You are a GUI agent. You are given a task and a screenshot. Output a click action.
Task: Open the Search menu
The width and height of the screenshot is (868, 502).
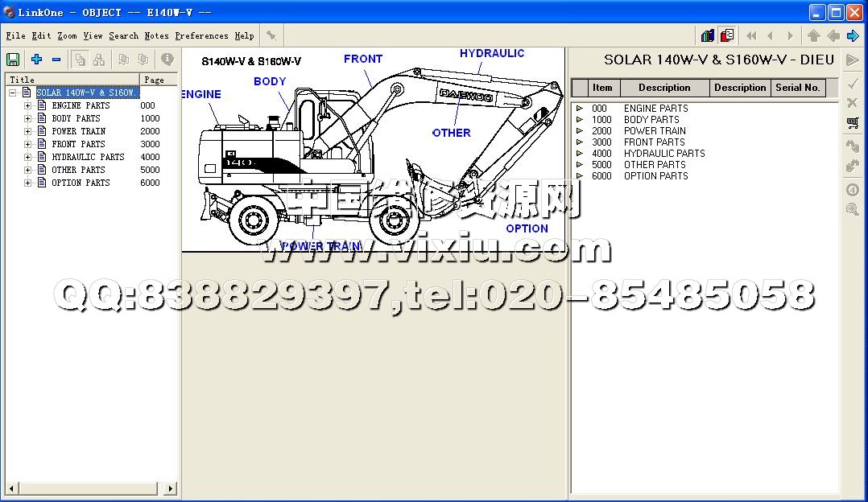123,35
